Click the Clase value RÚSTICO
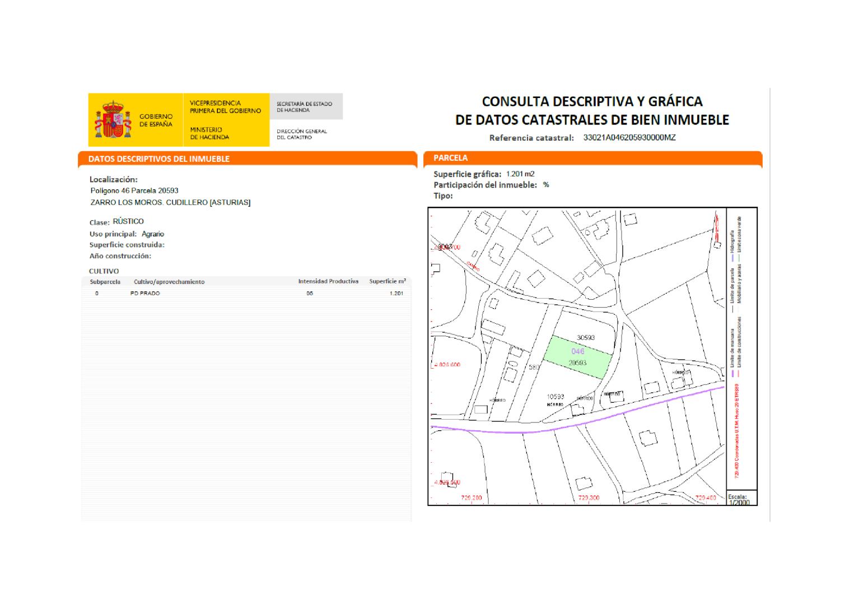 [x=128, y=221]
